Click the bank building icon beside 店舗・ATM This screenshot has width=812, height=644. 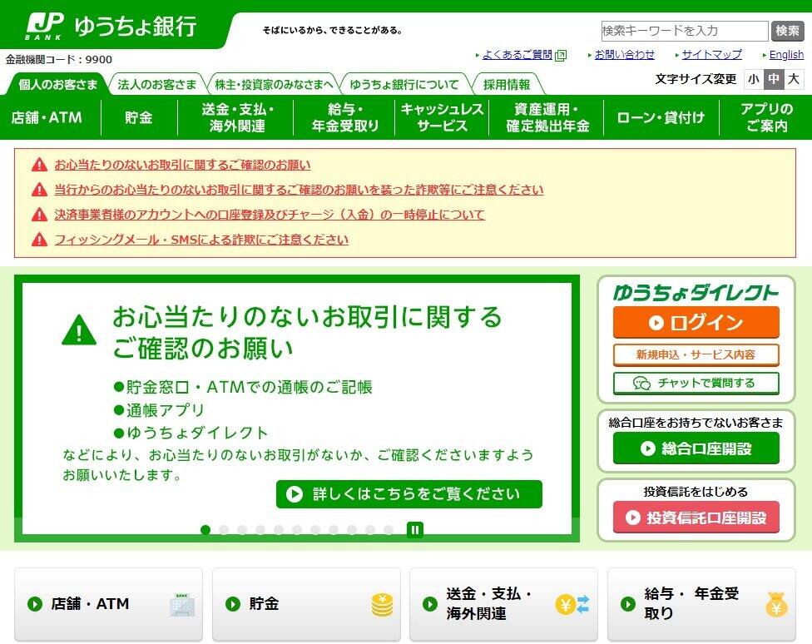(181, 603)
